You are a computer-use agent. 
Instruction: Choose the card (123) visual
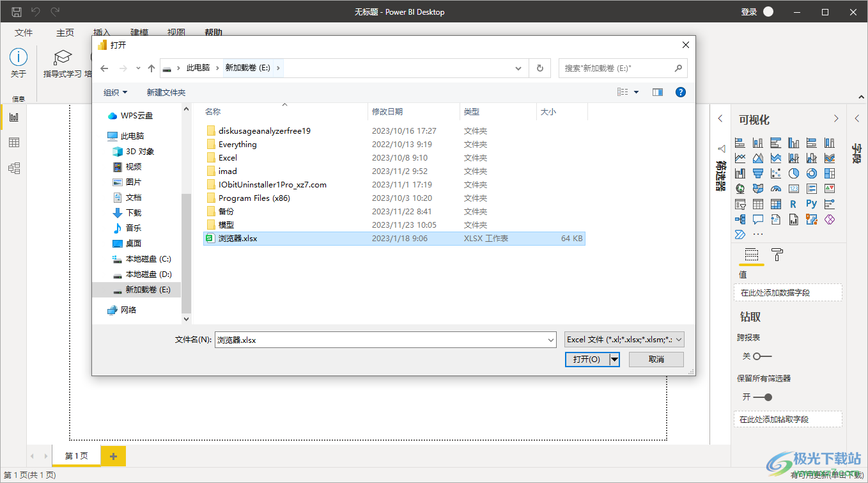pyautogui.click(x=794, y=189)
